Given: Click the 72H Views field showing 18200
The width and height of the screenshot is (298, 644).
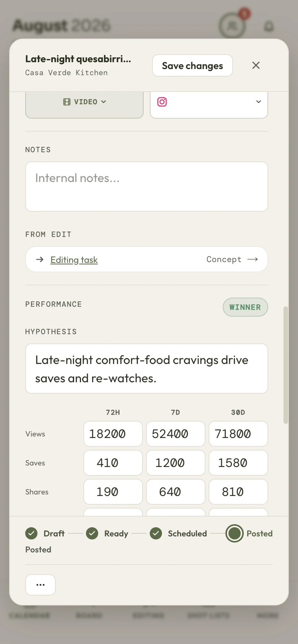Looking at the screenshot, I should click(113, 434).
